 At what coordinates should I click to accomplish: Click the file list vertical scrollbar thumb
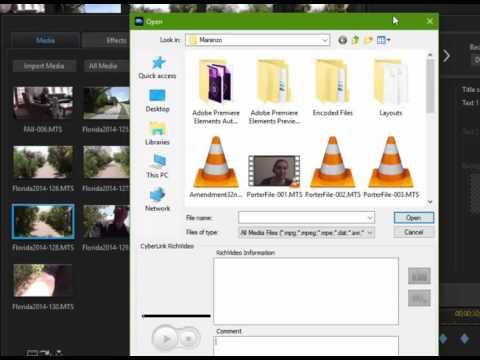(430, 86)
